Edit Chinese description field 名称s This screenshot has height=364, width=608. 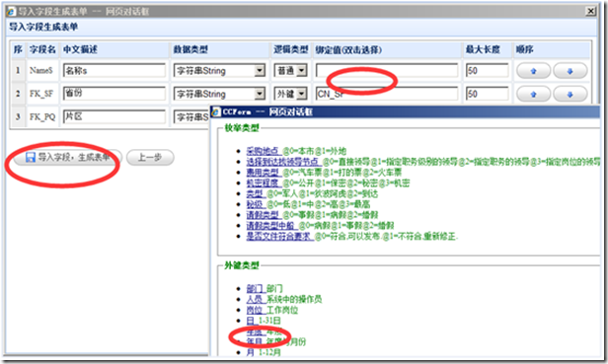114,71
